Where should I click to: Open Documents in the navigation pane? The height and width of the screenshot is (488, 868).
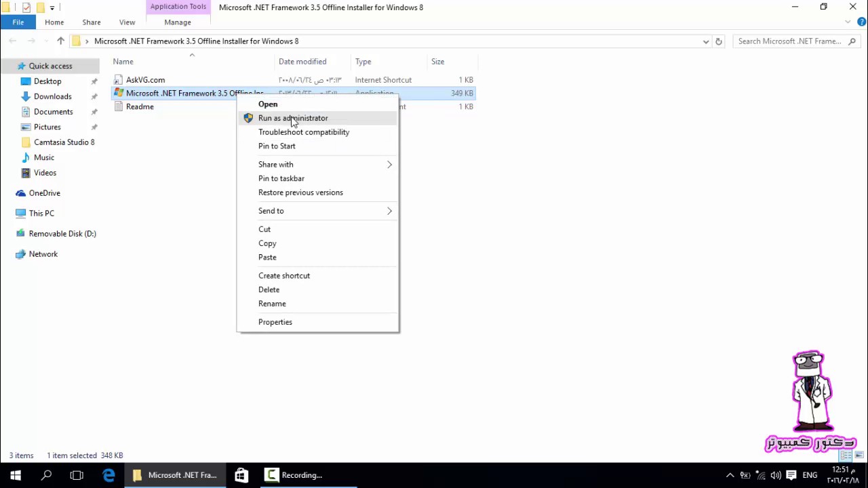click(53, 112)
